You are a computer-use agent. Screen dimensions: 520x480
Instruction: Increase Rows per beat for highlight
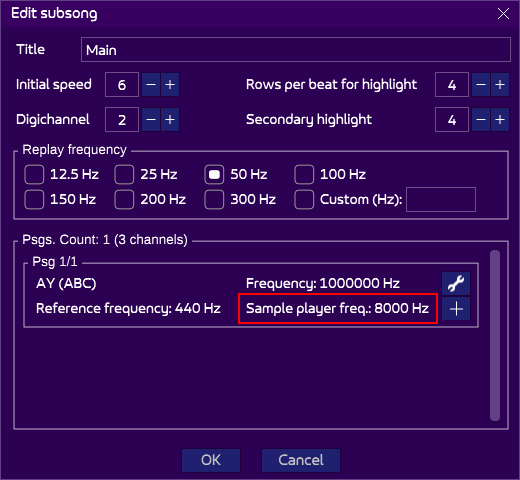[x=500, y=85]
